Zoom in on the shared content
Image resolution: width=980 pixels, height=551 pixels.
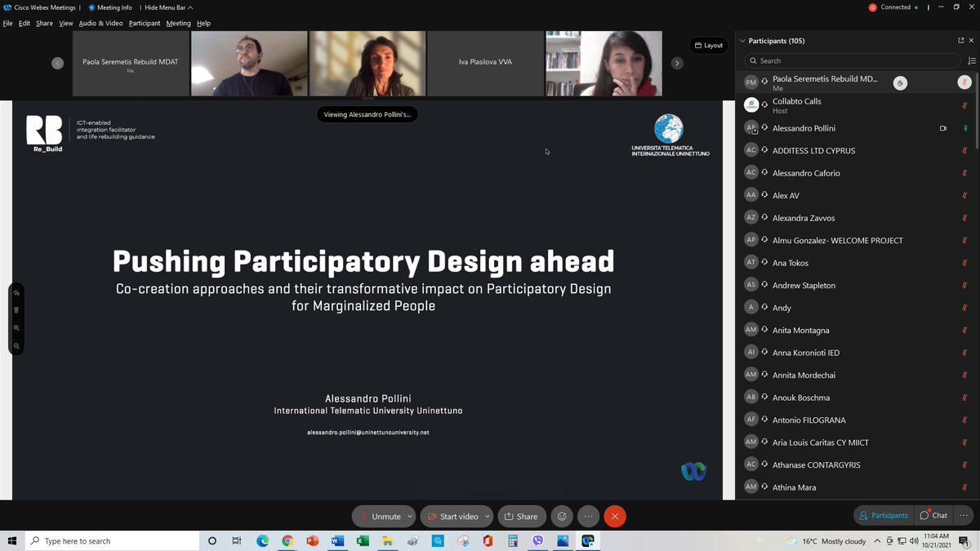(x=16, y=328)
